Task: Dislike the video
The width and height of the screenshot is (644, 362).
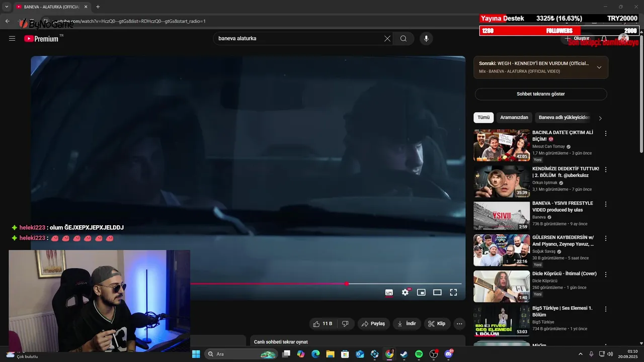Action: [x=345, y=324]
